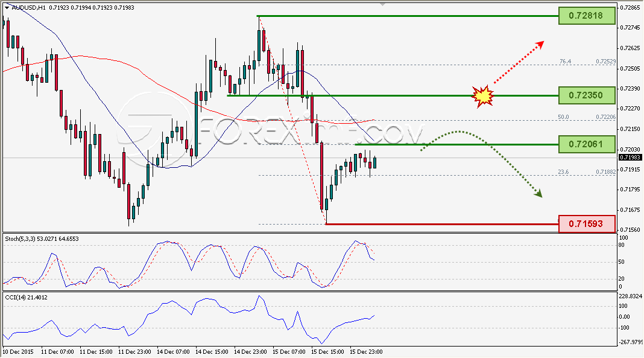Screen dimensions: 644x358
Task: Click the 76.4 Fibonacci level label
Action: 565,61
